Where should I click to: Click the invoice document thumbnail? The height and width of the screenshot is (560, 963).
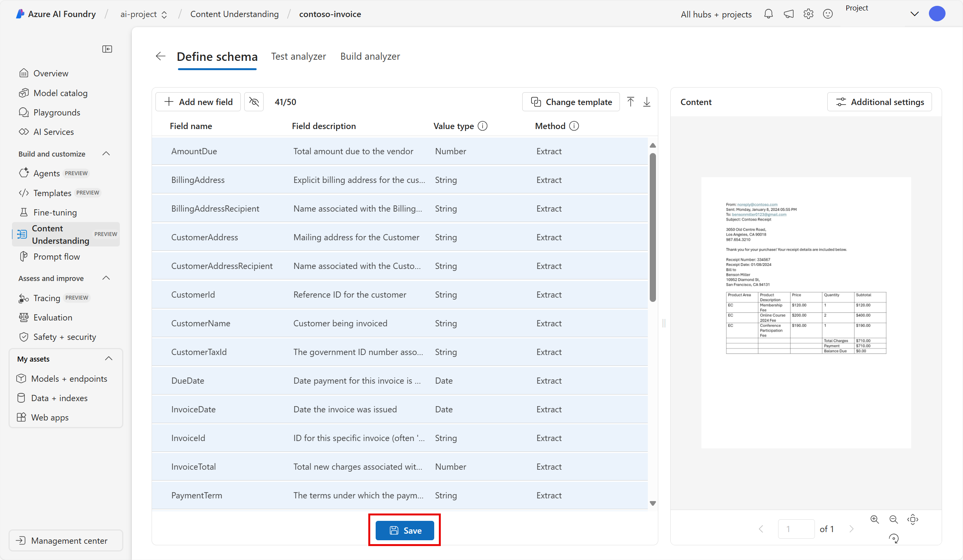coord(806,313)
